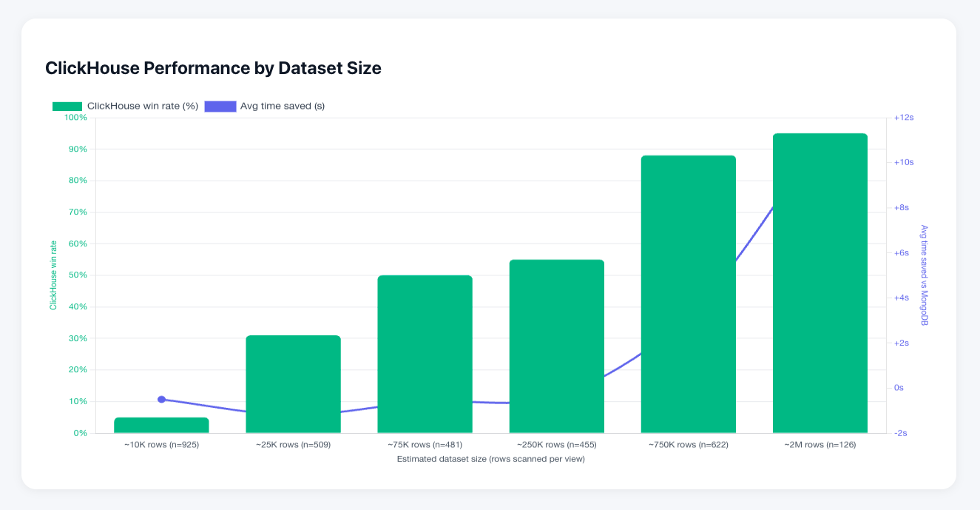980x510 pixels.
Task: Select the ~10K rows win rate bar
Action: coord(161,425)
